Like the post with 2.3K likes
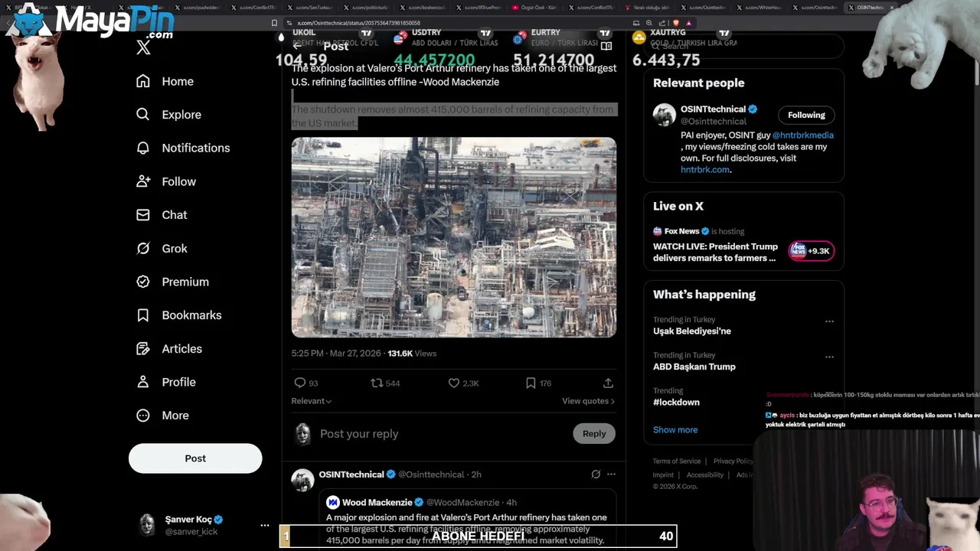Screen dimensions: 980x551 pos(463,383)
